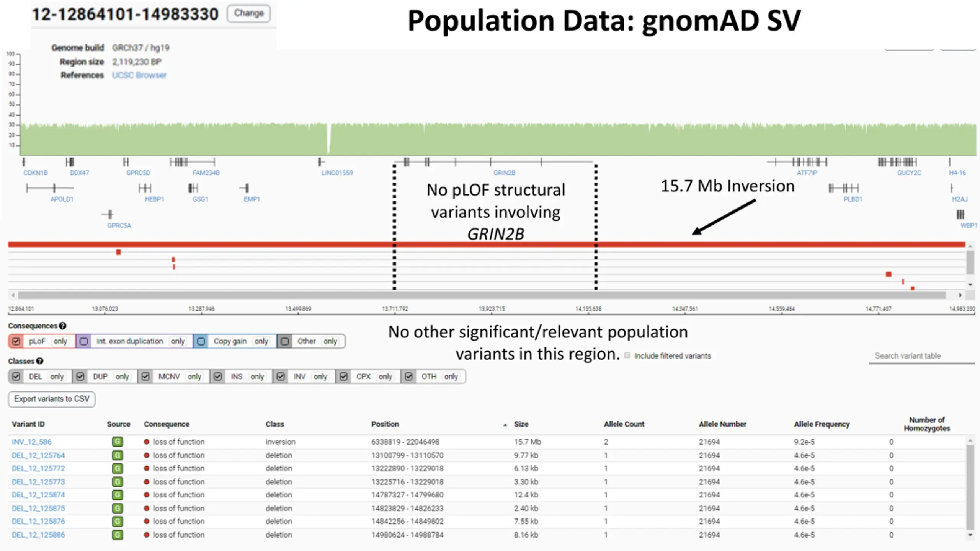Toggle the Copy gain consequence checkbox
Screen dimensions: 980x551
point(201,341)
